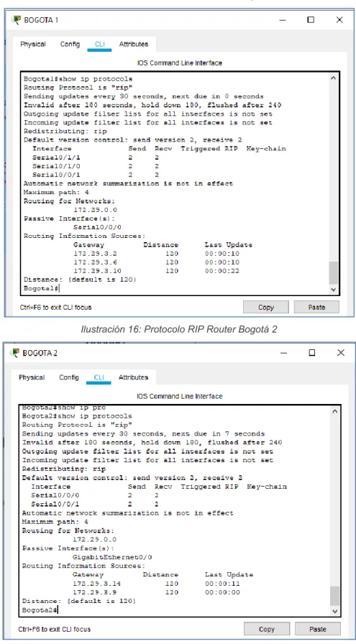Click gateway 172.29.3.10 in BOGOTA 1 output
356x644 pixels.
(97, 271)
